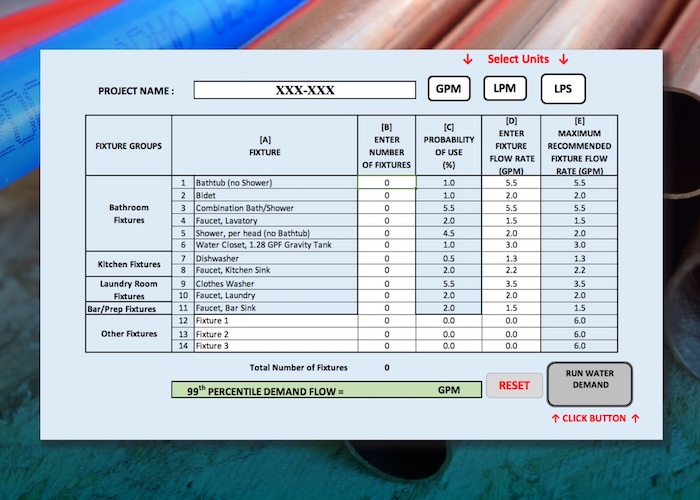Click maximum recommended flow cell for Fixture 2
Viewport: 700px width, 500px height.
click(x=579, y=334)
